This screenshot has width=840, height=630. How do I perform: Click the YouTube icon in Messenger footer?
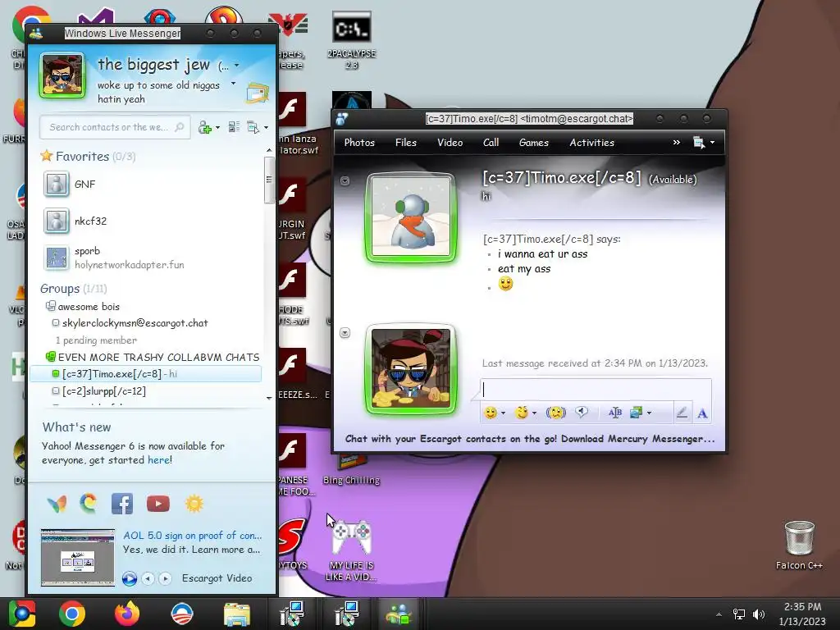coord(158,504)
